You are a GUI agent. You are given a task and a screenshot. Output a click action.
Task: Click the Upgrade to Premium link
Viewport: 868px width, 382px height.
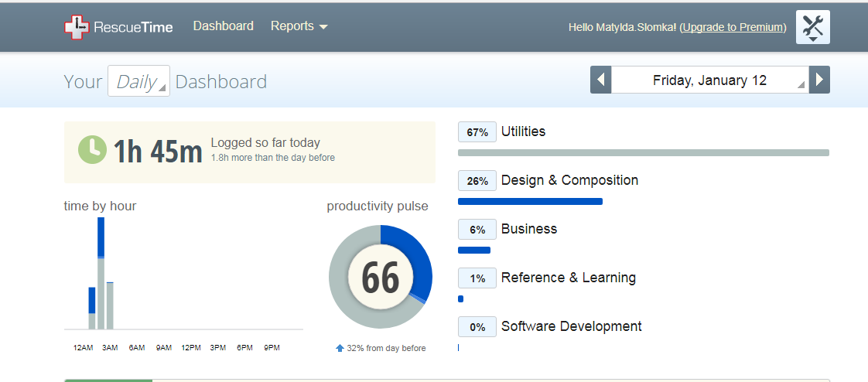[733, 27]
